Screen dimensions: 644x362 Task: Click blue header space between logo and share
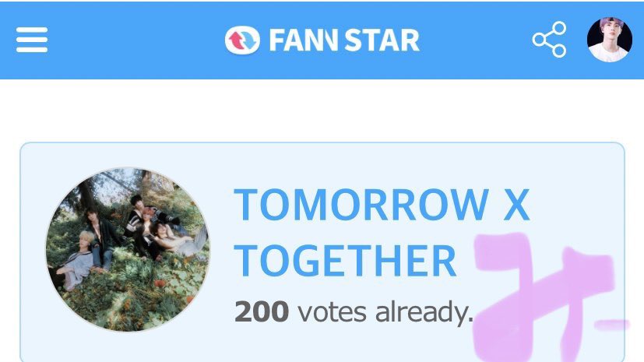point(474,40)
